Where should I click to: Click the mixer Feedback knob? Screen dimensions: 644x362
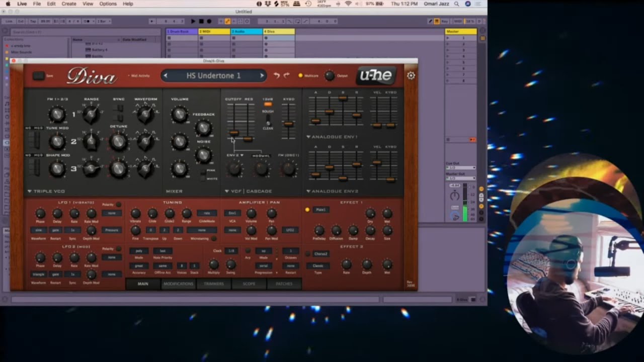pos(203,128)
